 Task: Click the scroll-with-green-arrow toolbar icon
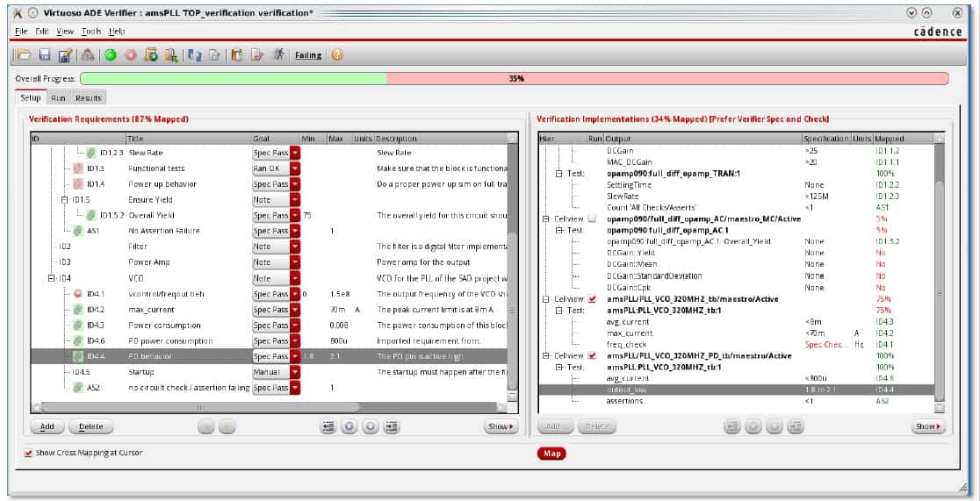pyautogui.click(x=151, y=55)
